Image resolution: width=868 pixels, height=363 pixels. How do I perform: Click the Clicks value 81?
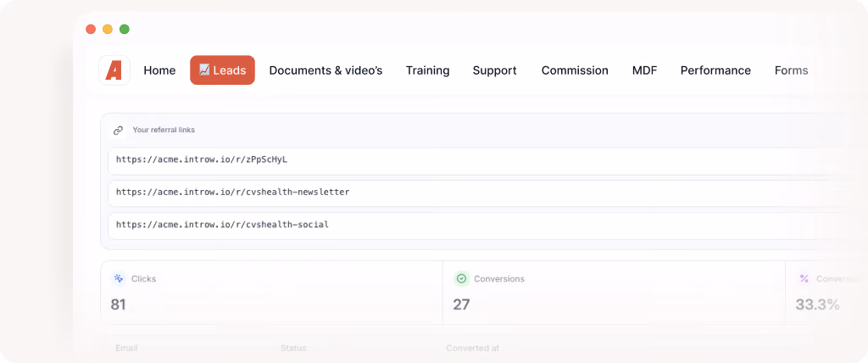click(118, 304)
